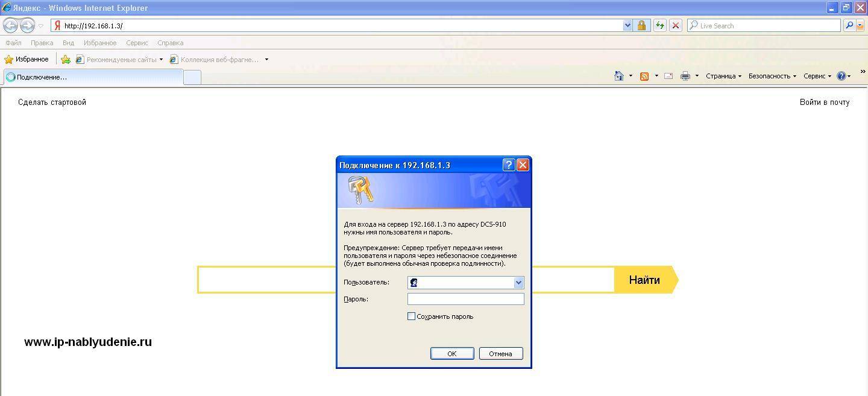The image size is (868, 396).
Task: Click the lock security icon in address bar
Action: click(x=641, y=25)
